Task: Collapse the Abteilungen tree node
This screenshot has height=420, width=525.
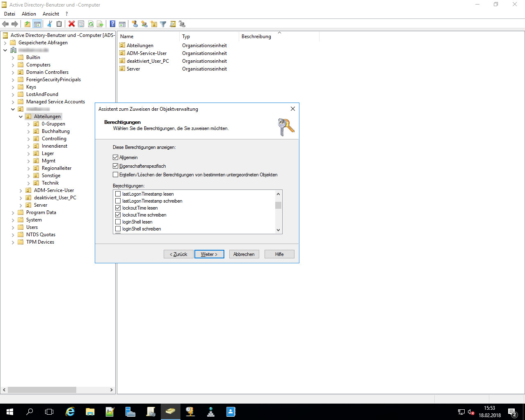Action: (x=21, y=116)
